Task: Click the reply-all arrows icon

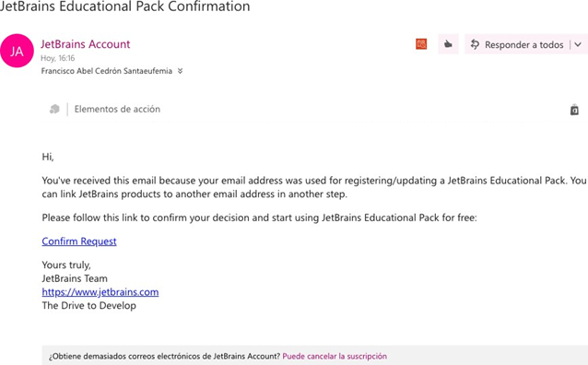Action: tap(475, 44)
